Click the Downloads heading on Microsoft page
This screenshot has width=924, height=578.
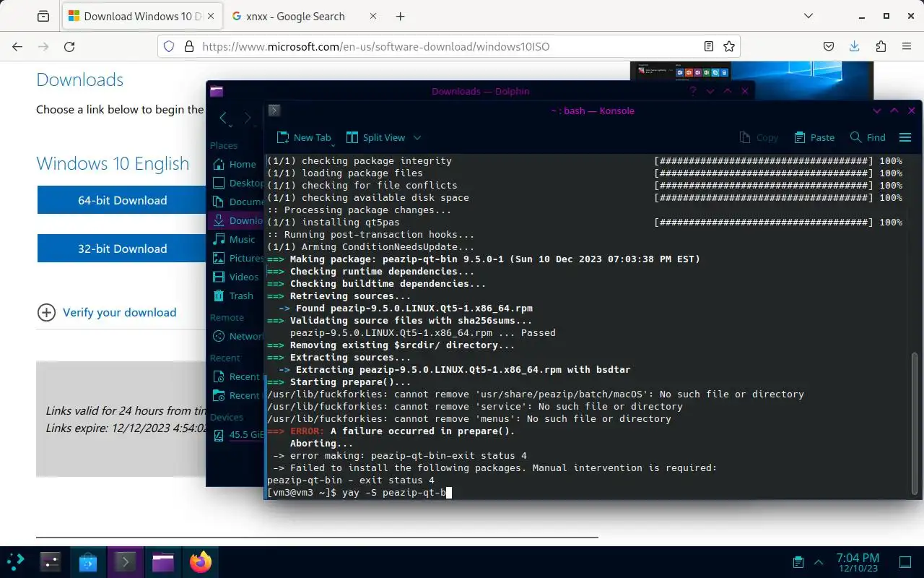coord(80,79)
